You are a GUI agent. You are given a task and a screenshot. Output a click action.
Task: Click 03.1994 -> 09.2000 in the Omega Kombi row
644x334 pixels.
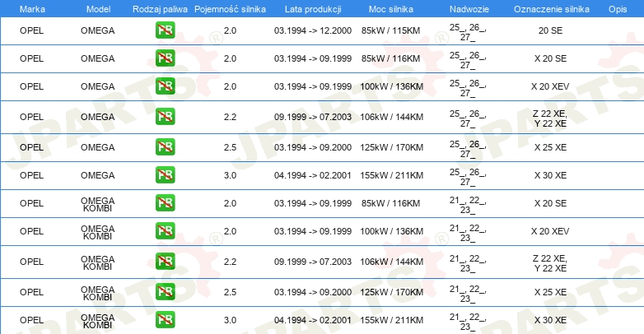pyautogui.click(x=313, y=292)
